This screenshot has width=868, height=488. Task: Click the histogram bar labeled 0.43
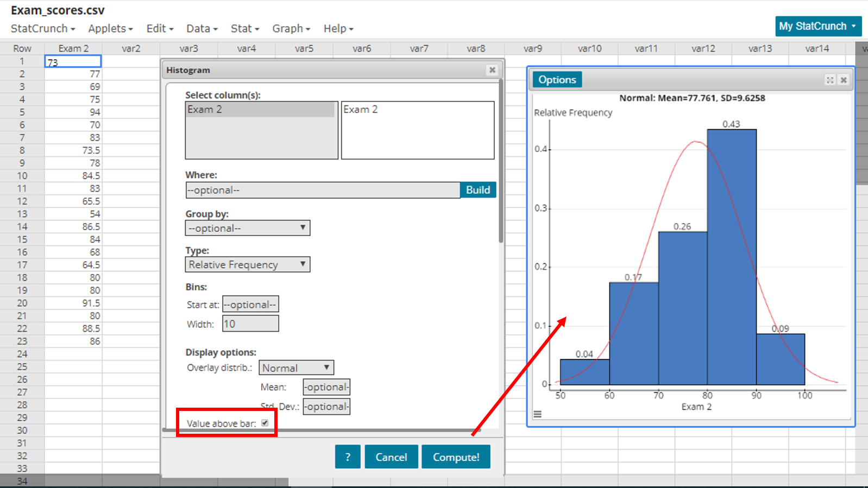tap(732, 257)
